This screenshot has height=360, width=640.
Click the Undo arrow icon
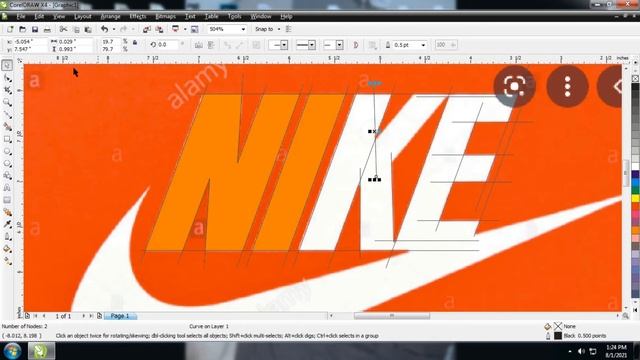[x=104, y=29]
